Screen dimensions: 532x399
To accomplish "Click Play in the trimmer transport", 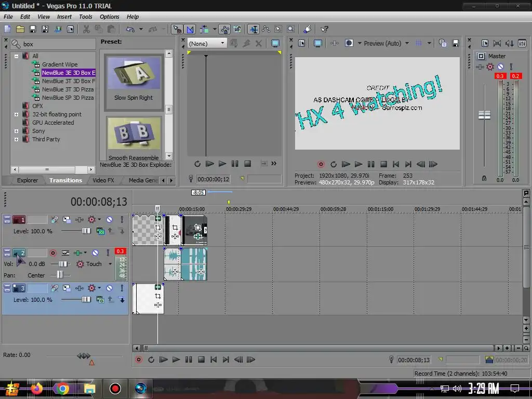I will click(x=222, y=164).
